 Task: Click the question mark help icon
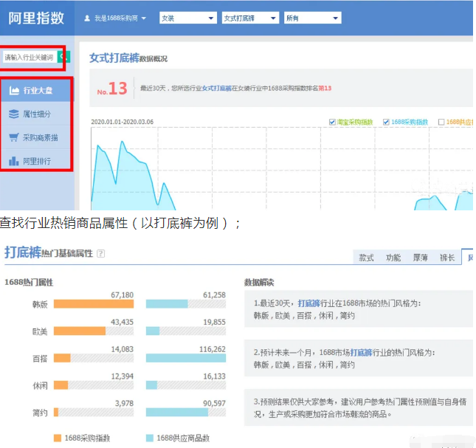click(100, 253)
